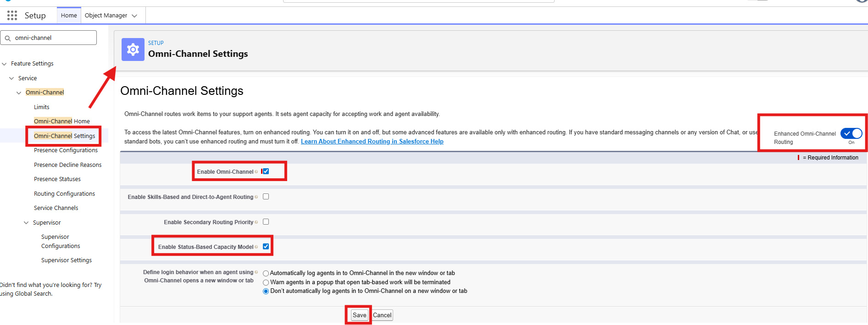Collapse the Omni-Channel tree node chevron
This screenshot has height=325, width=868.
(19, 93)
